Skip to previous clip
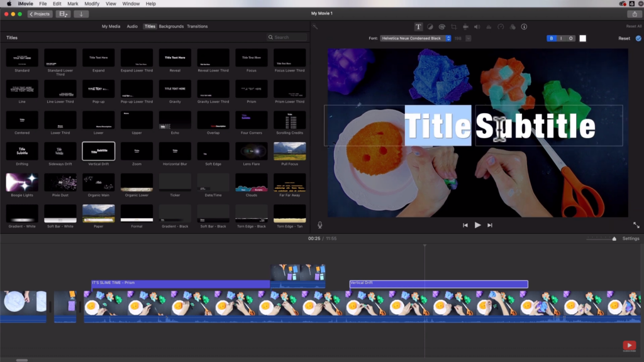Screen dimensions: 644x362 [465, 225]
